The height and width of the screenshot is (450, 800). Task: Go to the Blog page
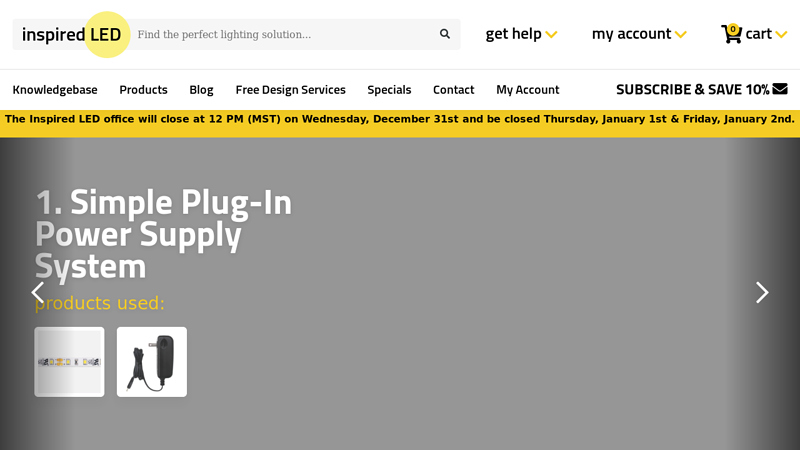coord(201,90)
